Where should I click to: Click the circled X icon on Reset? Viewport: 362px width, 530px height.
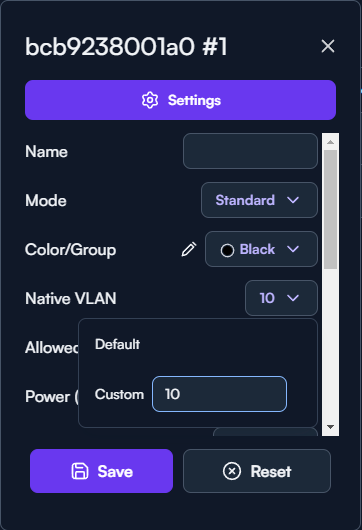click(x=232, y=471)
